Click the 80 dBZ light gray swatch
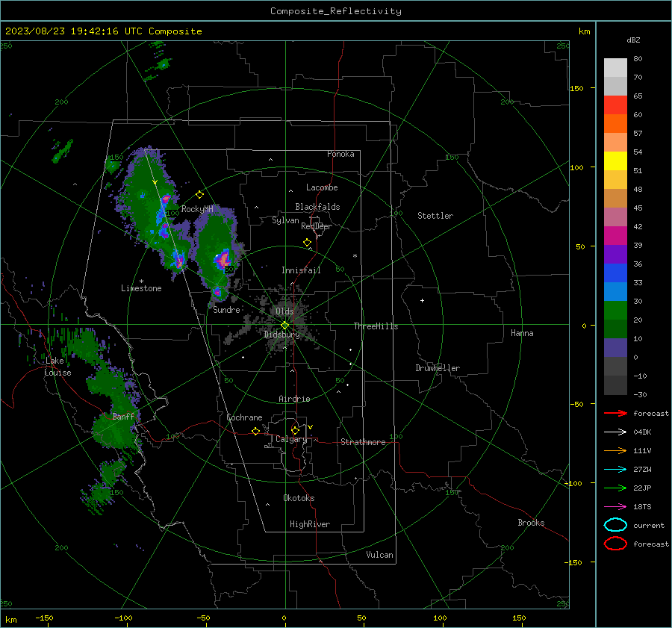 [x=615, y=67]
